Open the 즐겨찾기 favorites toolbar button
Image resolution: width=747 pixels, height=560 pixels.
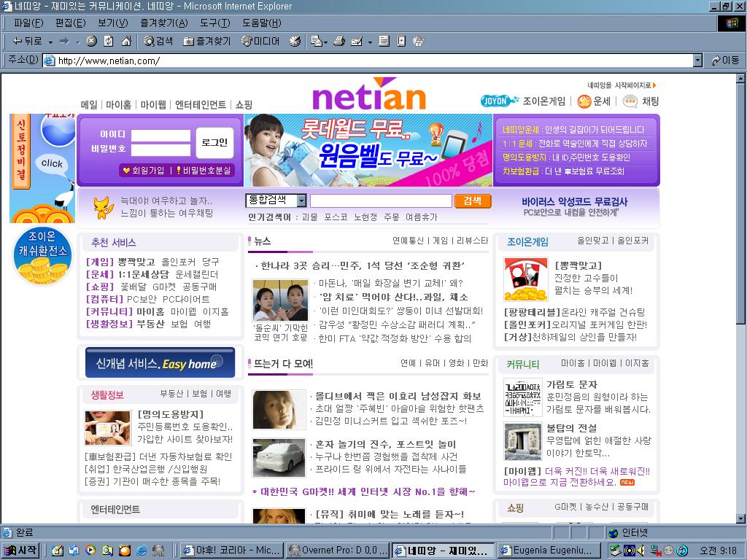click(206, 42)
